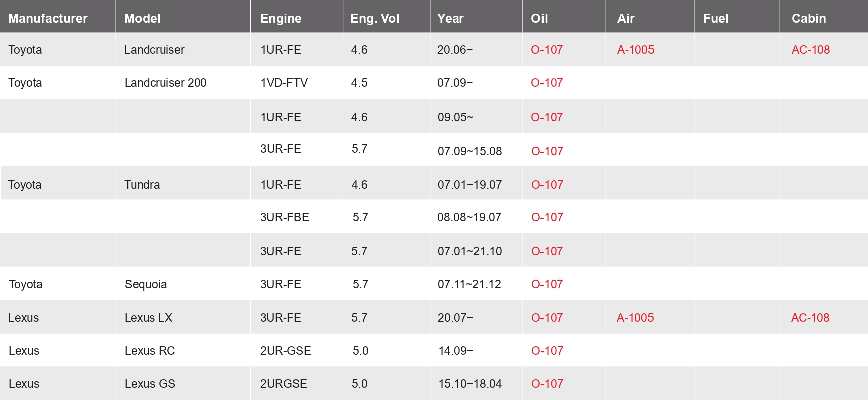The image size is (868, 400).
Task: Open AC-108 cabin filter link for Lexus LX
Action: (810, 318)
